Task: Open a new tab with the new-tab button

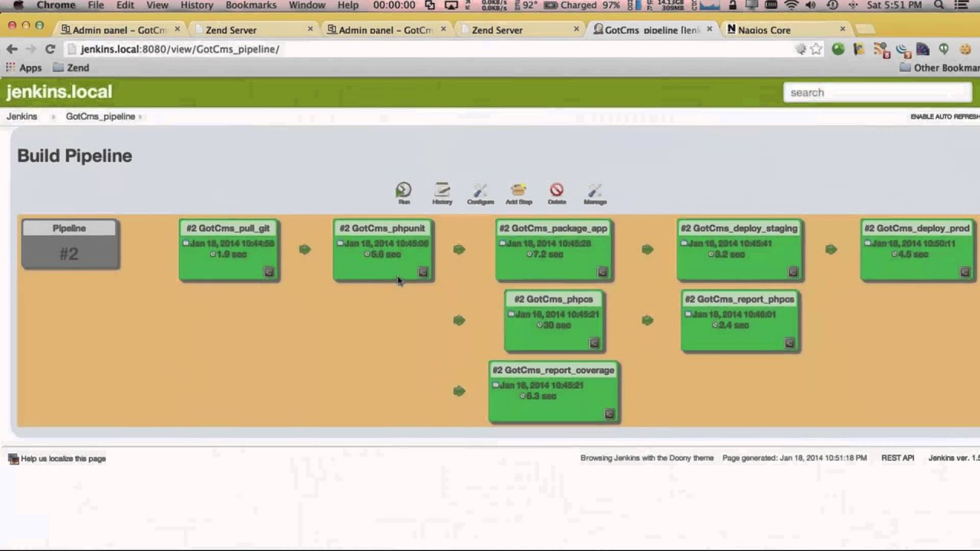Action: [864, 30]
